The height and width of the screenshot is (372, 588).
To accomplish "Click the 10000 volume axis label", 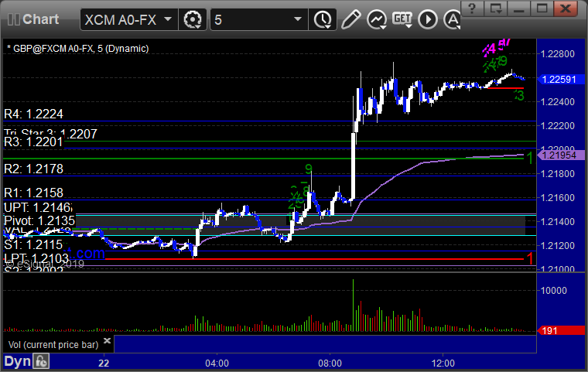I will (554, 291).
